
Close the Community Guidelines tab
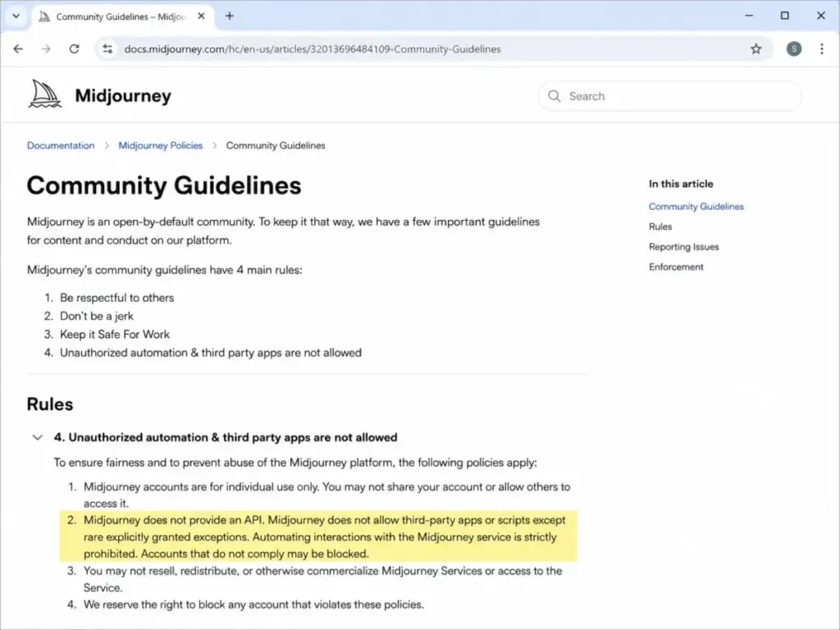click(x=201, y=16)
